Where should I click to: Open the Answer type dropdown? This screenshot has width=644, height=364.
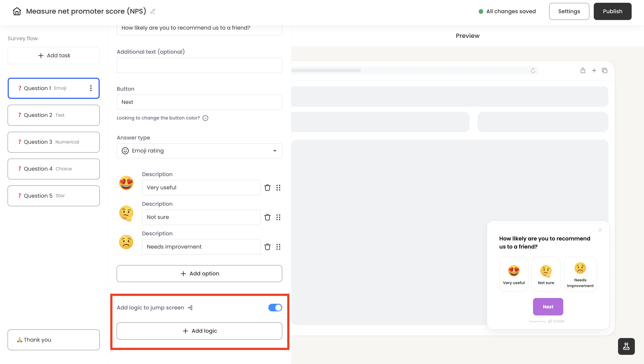point(199,151)
